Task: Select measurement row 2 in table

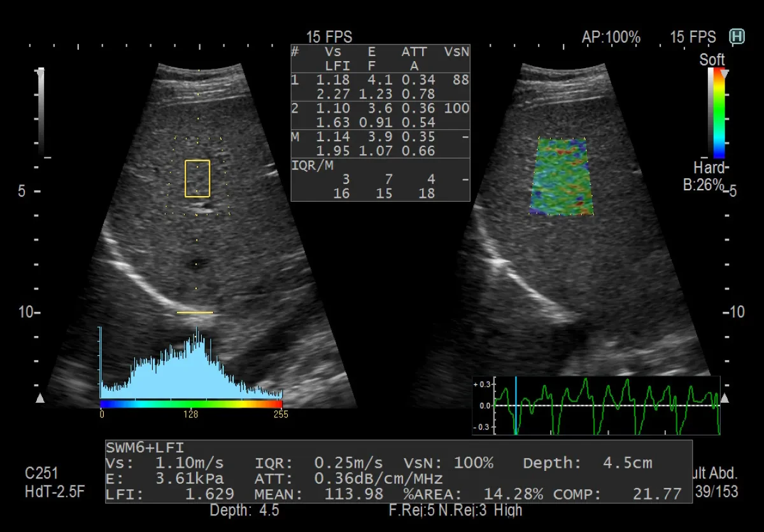Action: 380,115
